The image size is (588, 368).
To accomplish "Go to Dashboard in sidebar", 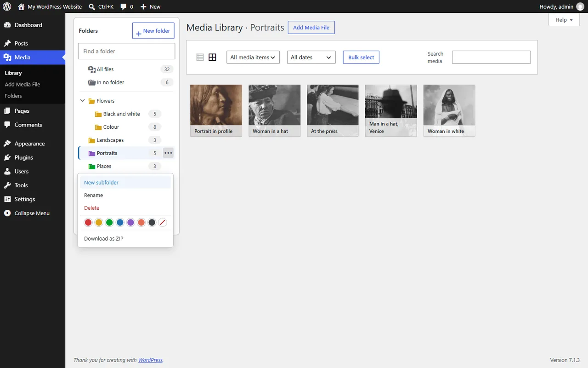I will point(33,25).
